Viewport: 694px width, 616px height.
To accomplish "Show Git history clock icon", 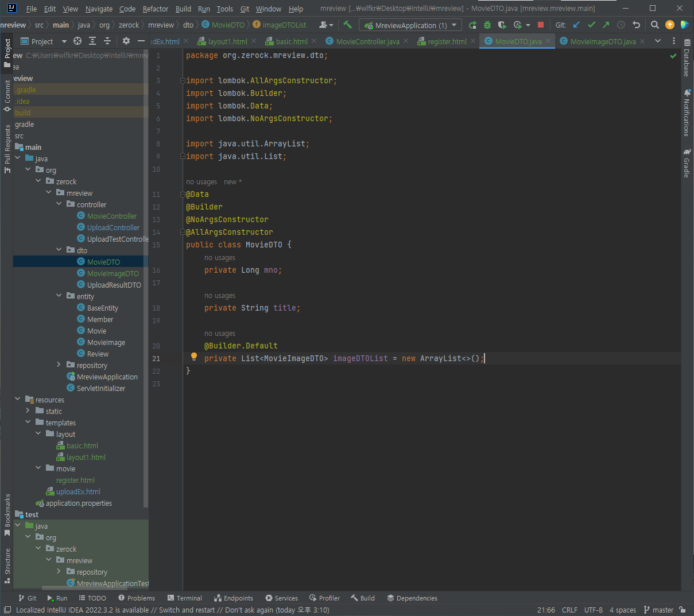I will point(621,25).
